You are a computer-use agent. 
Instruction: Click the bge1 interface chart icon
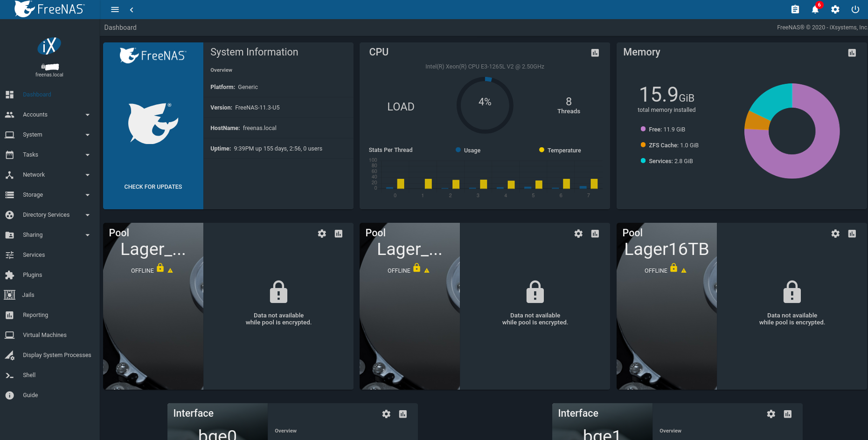point(788,414)
